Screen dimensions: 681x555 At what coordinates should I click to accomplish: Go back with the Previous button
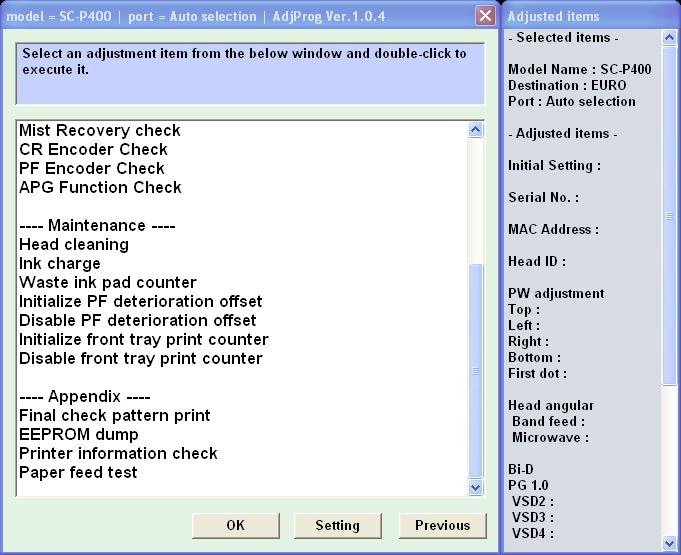tap(443, 525)
